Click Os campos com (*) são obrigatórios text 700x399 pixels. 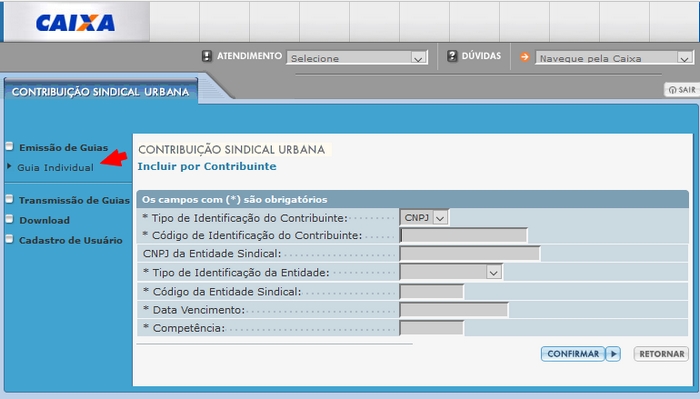[235, 200]
